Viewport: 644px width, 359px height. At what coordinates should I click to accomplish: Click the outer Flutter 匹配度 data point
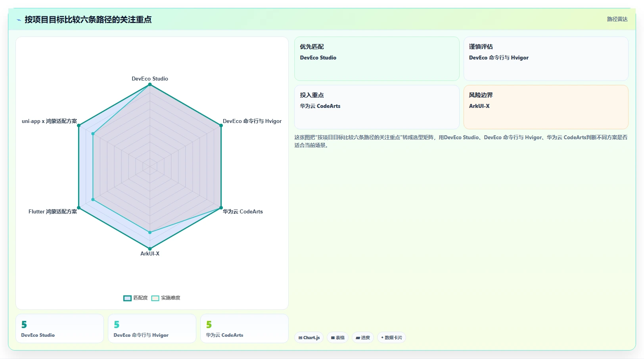point(79,208)
